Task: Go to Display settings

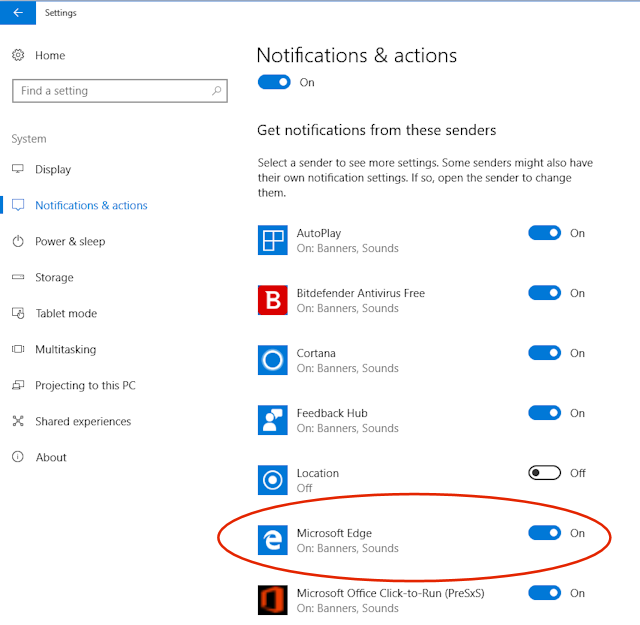Action: [x=53, y=169]
